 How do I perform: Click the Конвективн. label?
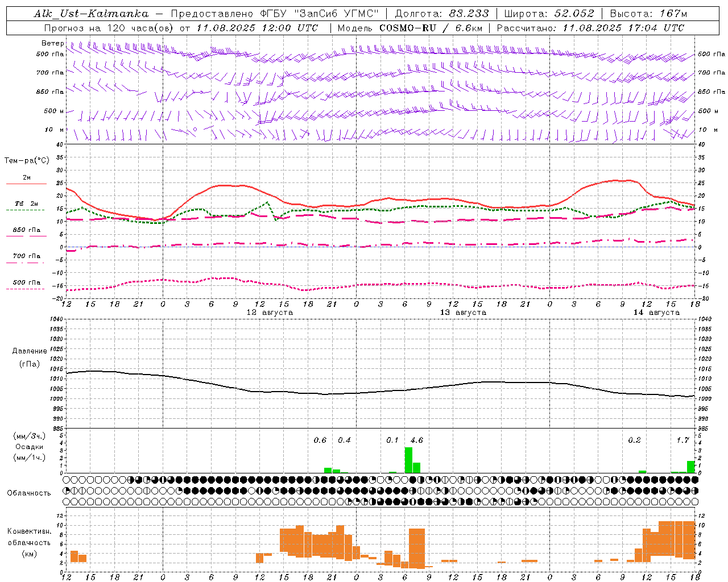29,531
